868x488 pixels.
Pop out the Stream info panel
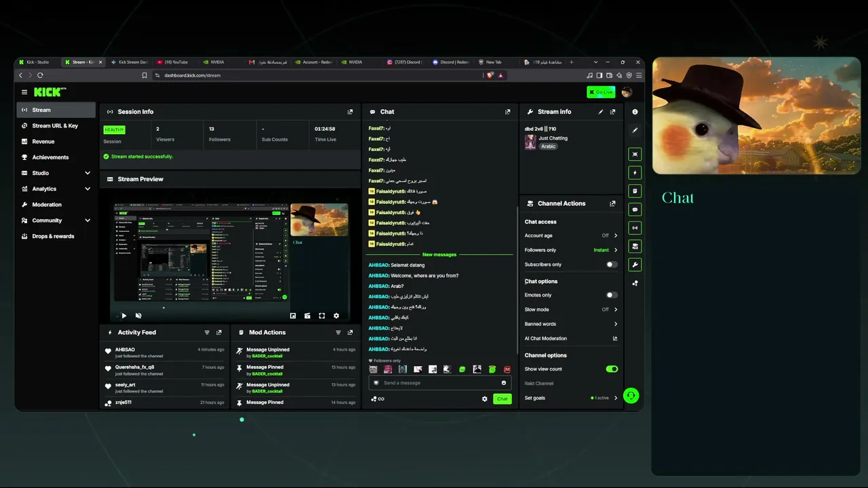coord(613,112)
